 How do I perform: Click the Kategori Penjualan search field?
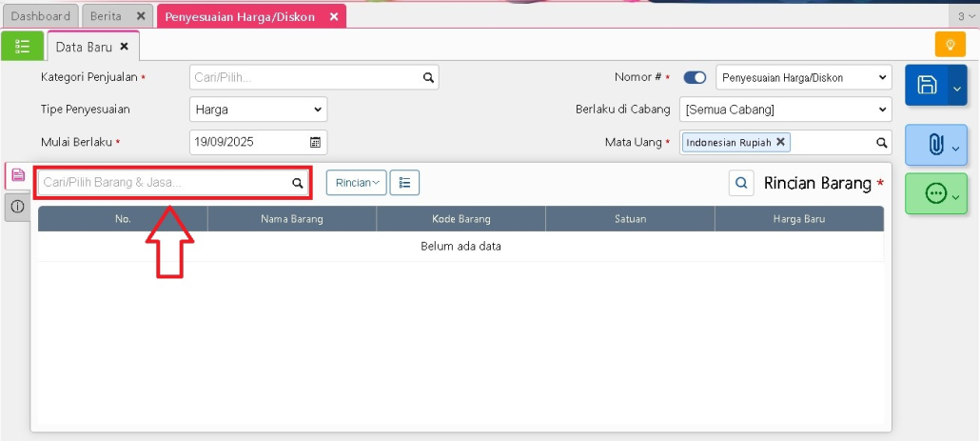304,78
